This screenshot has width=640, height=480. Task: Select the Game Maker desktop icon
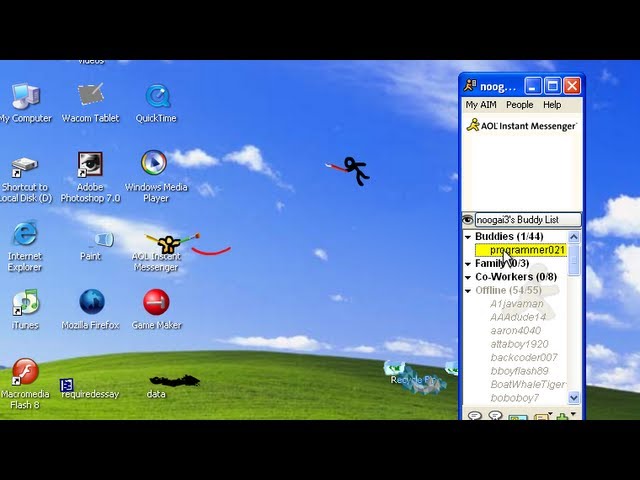pyautogui.click(x=156, y=302)
